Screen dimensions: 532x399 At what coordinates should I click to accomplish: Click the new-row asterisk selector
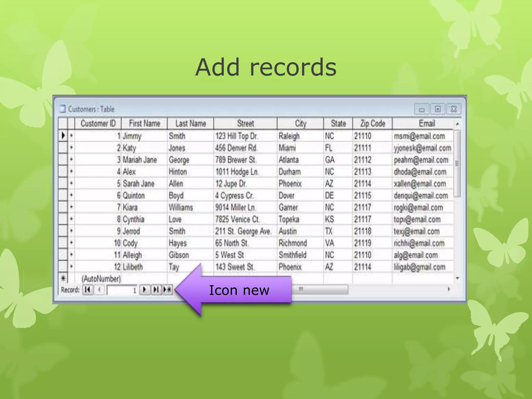(x=63, y=278)
